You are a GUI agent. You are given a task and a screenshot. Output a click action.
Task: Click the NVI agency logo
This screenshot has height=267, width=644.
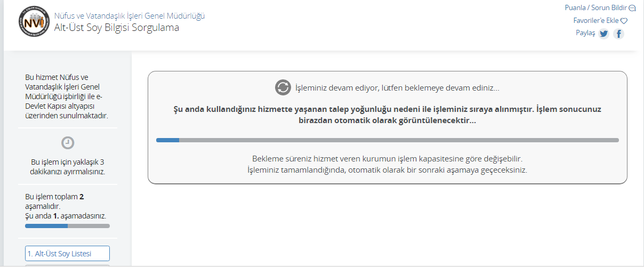[34, 22]
